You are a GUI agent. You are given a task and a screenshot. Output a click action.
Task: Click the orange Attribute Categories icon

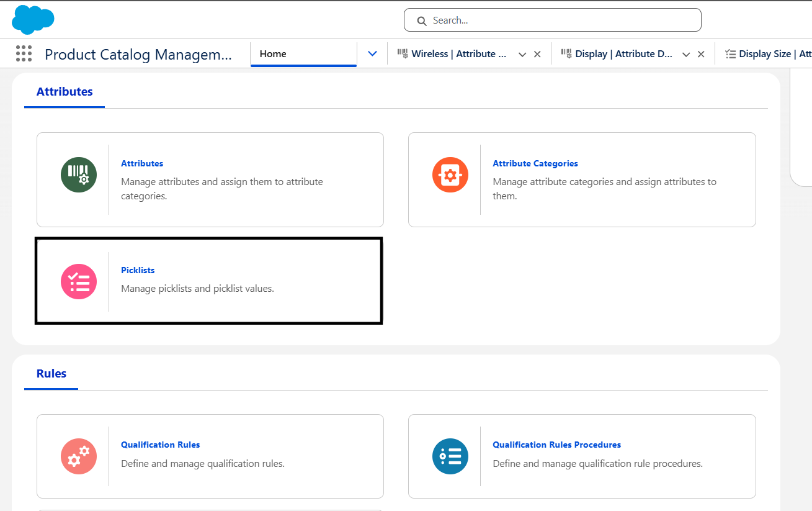(450, 175)
